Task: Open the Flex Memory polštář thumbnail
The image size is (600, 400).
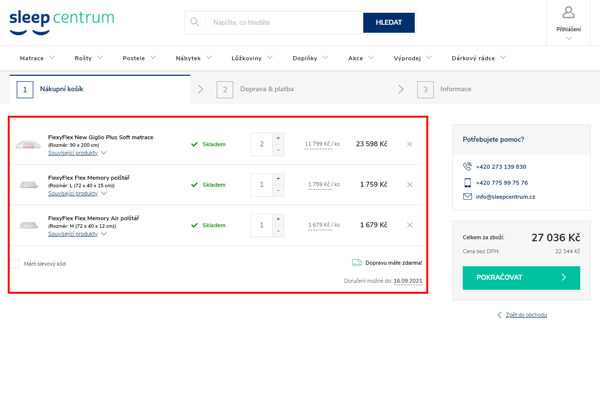Action: point(28,185)
